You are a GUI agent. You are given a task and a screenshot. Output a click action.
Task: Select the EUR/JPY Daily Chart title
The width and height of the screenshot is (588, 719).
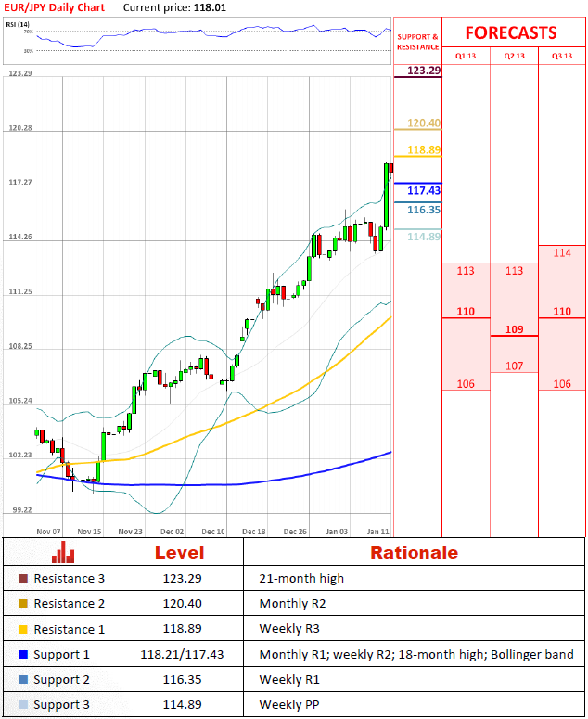point(54,7)
